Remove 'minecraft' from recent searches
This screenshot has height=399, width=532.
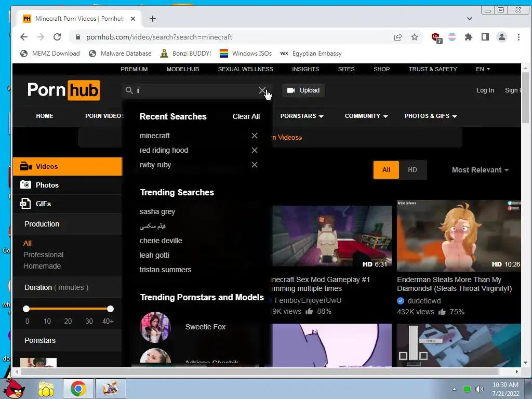(255, 136)
